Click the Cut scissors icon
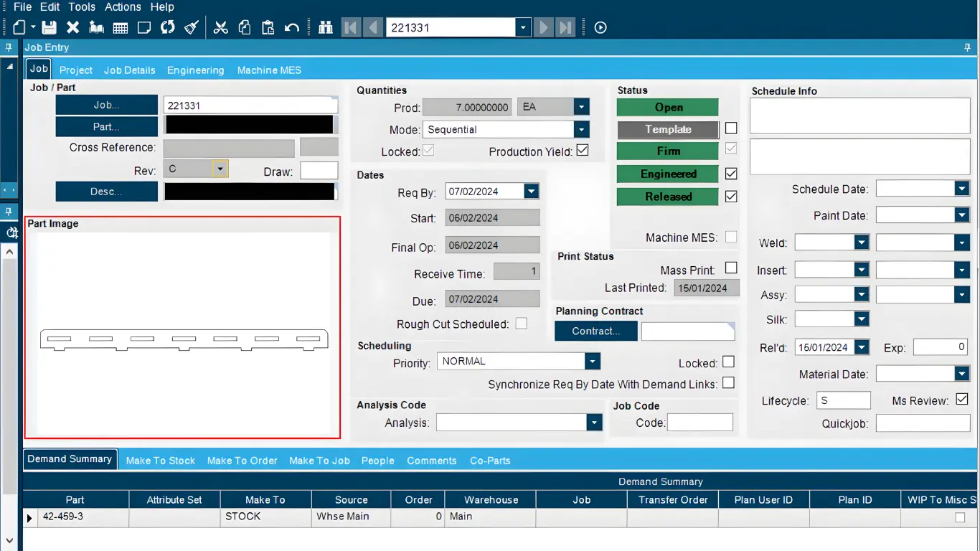 click(221, 28)
